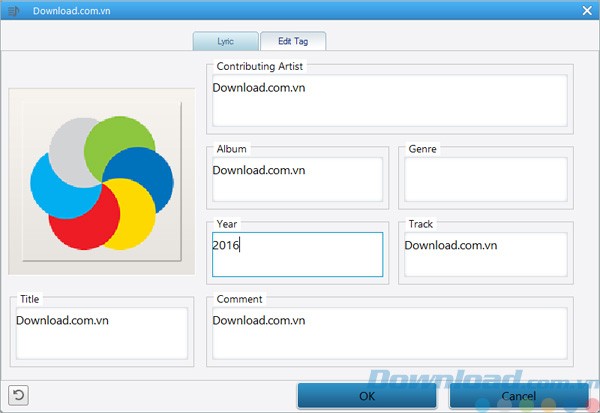This screenshot has width=600, height=413.
Task: Click into the Album input field
Action: [297, 179]
